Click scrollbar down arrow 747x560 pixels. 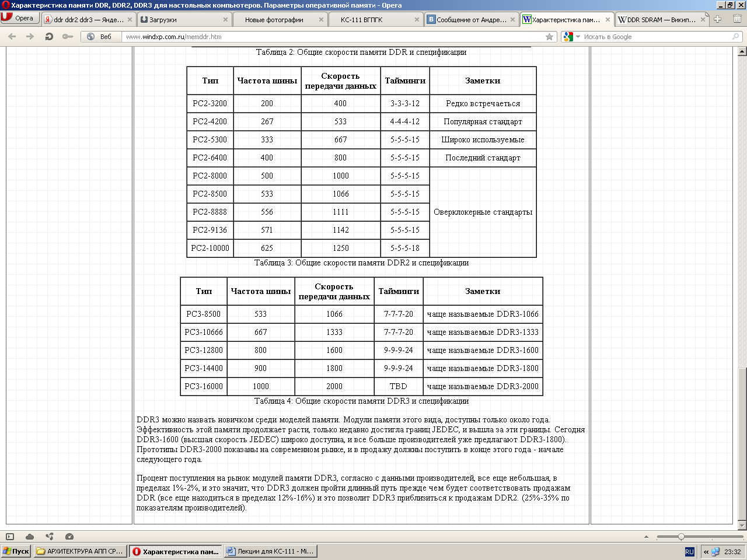742,526
